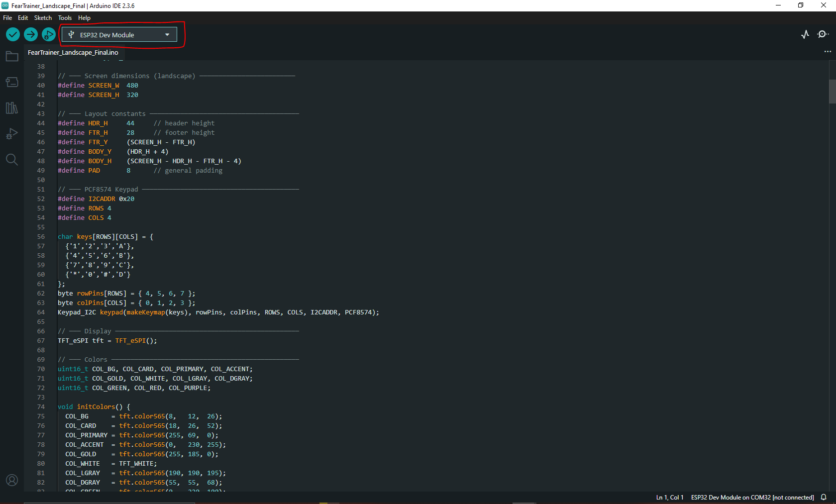836x504 pixels.
Task: Upload the sketch with the arrow button
Action: point(31,34)
